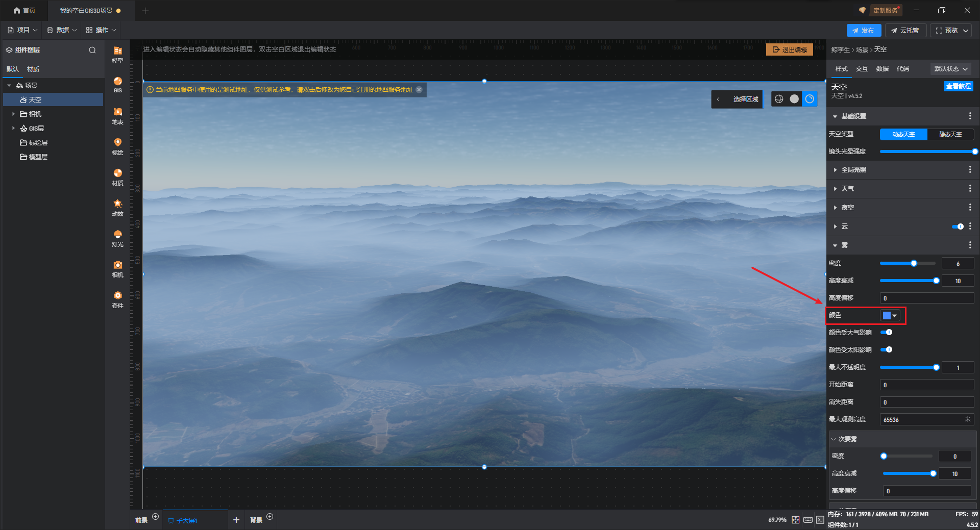980x530 pixels.
Task: Switch to the 样式 tab
Action: coord(841,69)
